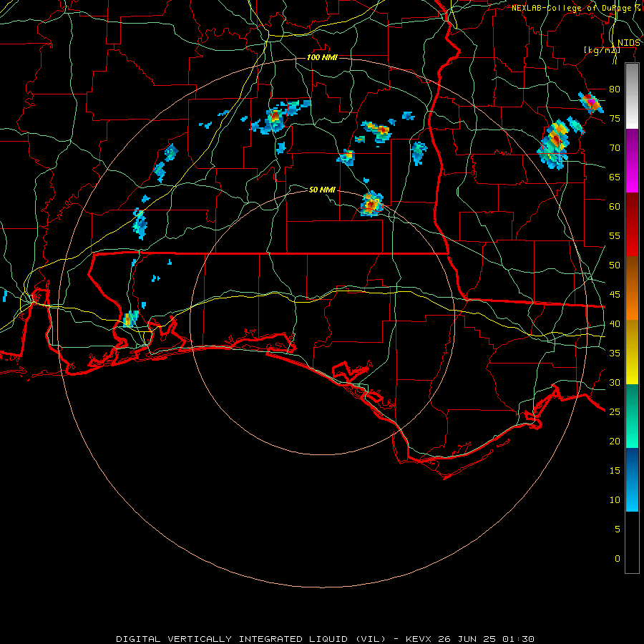Viewport: 644px width, 644px height.
Task: Click the 26 JUN 25 01:30 timestamp
Action: 487,639
